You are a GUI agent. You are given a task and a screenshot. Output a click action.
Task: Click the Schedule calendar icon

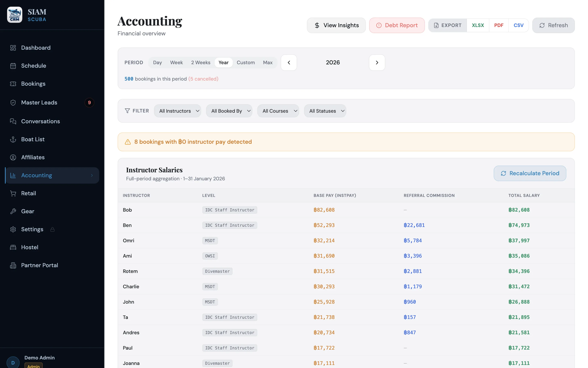tap(13, 66)
